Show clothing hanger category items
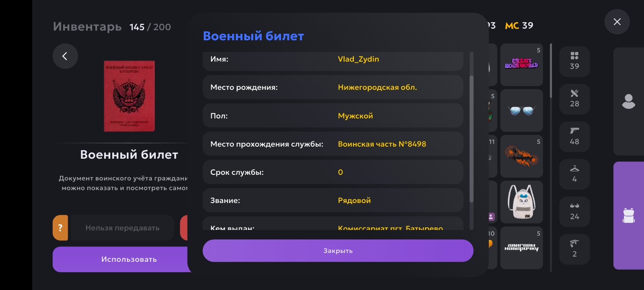The width and height of the screenshot is (644, 290). (574, 174)
